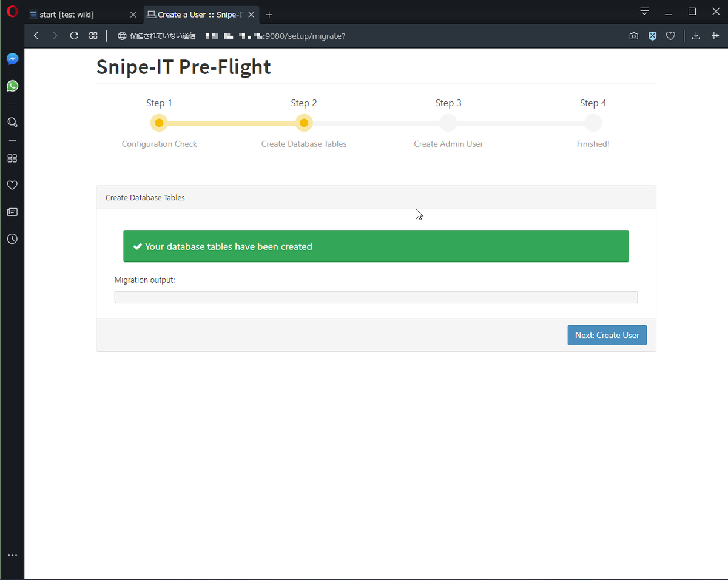Click the Create Admin User label
728x580 pixels.
[x=448, y=144]
